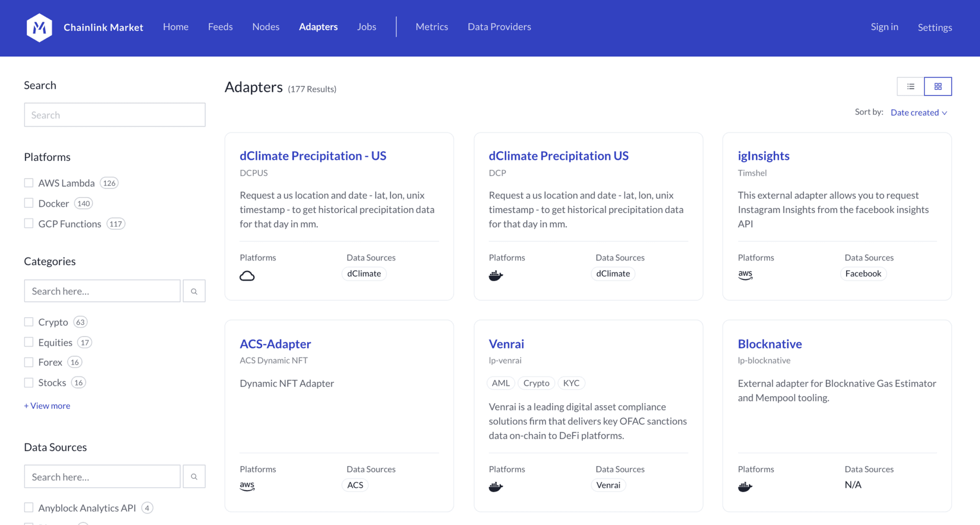Click the Facebook data source tag
Image resolution: width=980 pixels, height=525 pixels.
click(863, 274)
